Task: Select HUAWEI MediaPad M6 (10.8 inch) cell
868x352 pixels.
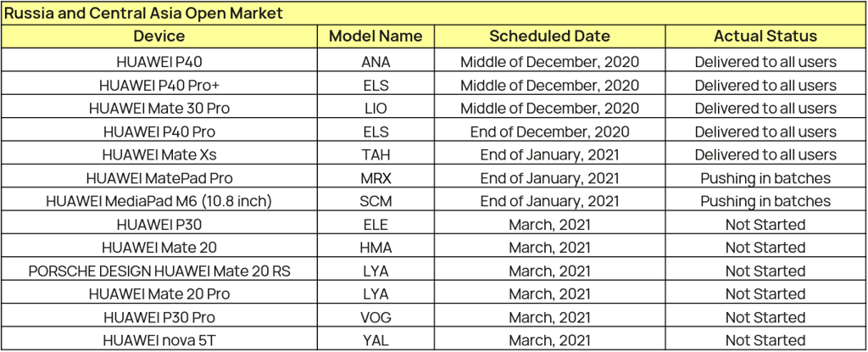Action: coord(159,201)
